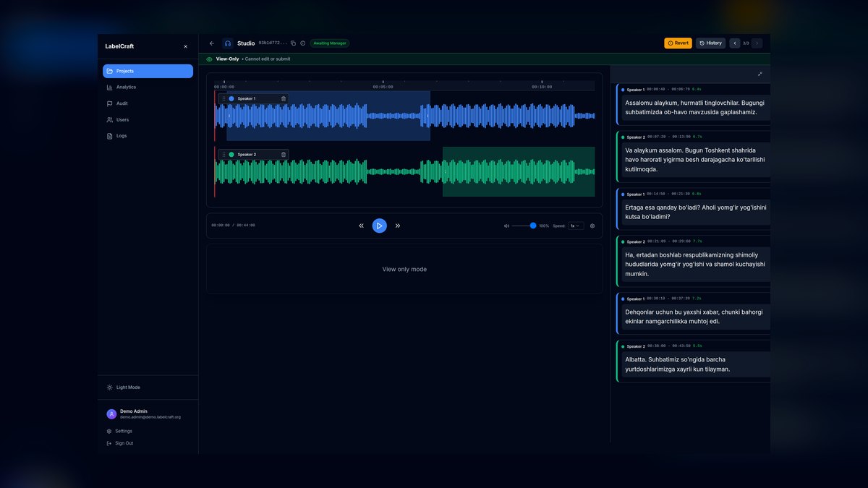Screen dimensions: 868x488
Task: Click the 00:00:00 / 00:44:00 time readout
Action: tap(233, 226)
